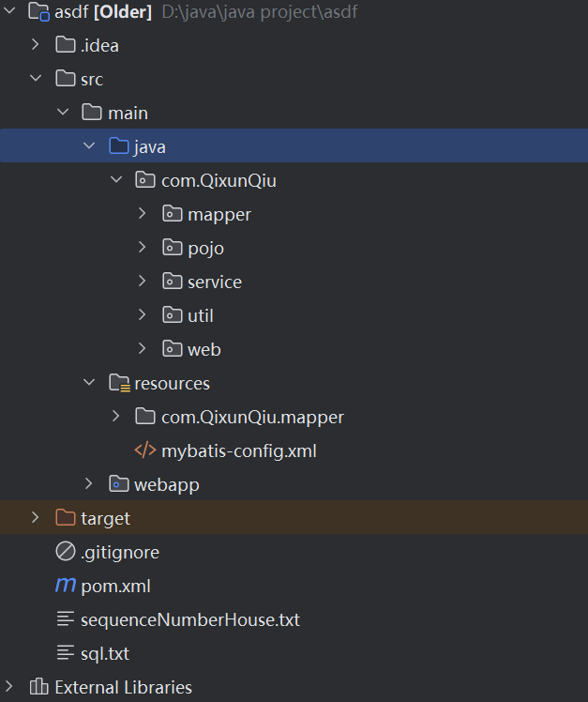Click the sql.txt text file icon

(66, 653)
